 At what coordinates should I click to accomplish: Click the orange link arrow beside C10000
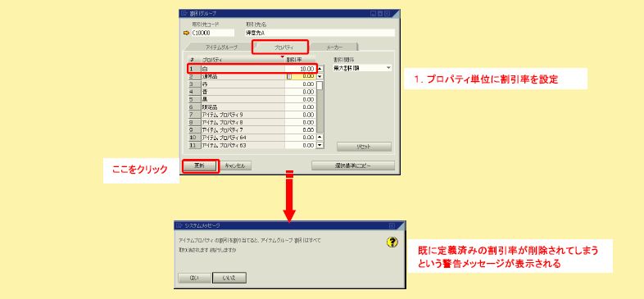[186, 33]
